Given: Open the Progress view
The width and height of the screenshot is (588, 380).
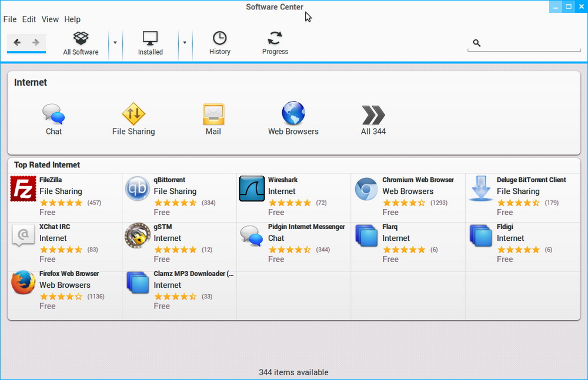Looking at the screenshot, I should [x=275, y=43].
